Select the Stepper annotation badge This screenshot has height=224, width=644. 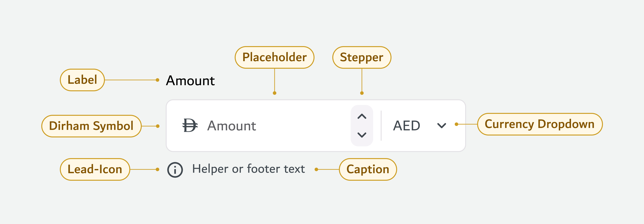pyautogui.click(x=361, y=57)
